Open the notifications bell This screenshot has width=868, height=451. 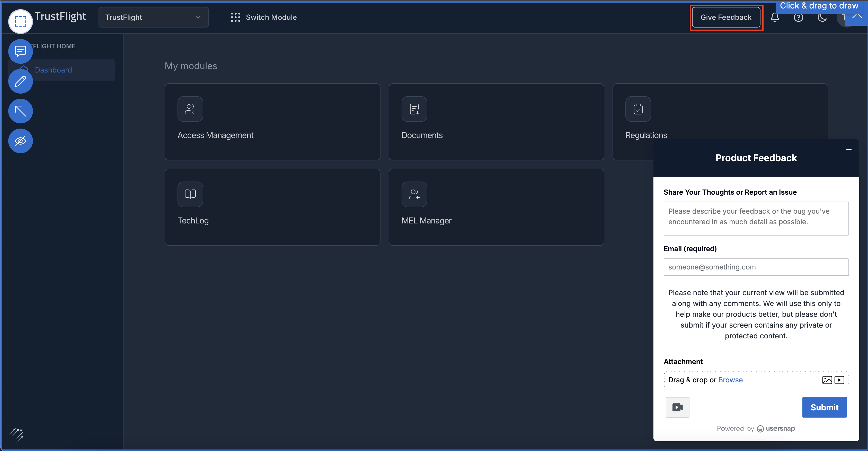click(x=775, y=17)
